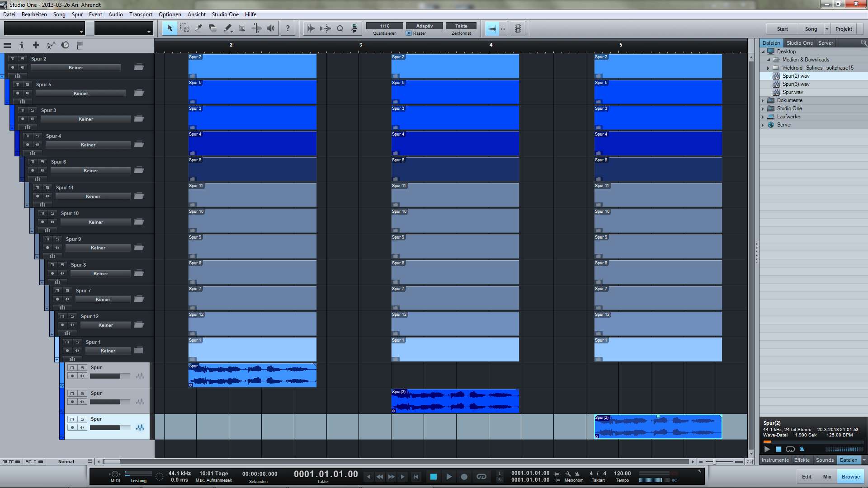
Task: Open the Transport menu
Action: coord(141,14)
